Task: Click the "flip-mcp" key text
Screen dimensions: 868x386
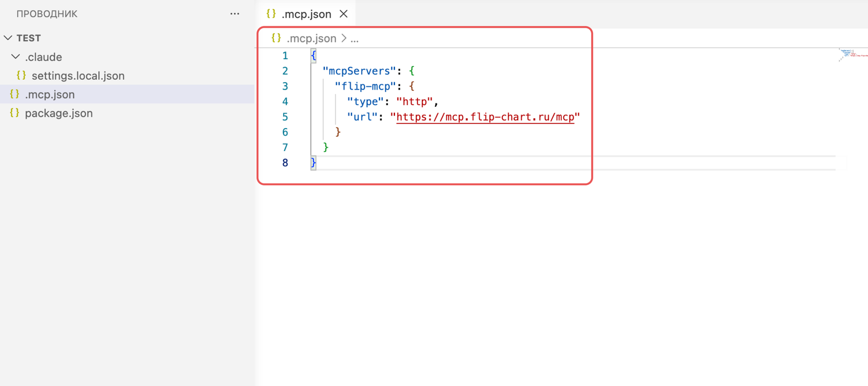Action: click(x=366, y=87)
